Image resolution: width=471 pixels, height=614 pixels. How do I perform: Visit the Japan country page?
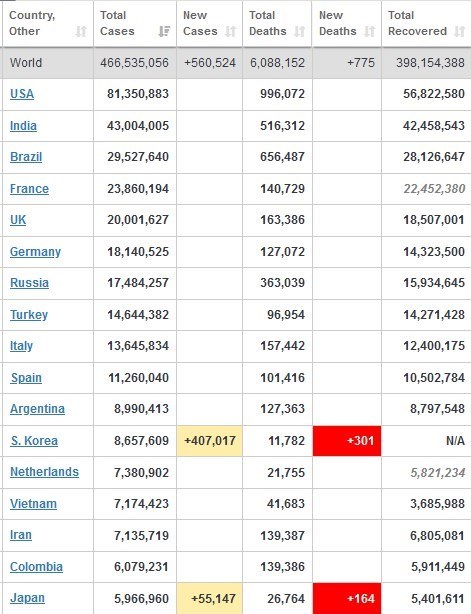(x=27, y=598)
